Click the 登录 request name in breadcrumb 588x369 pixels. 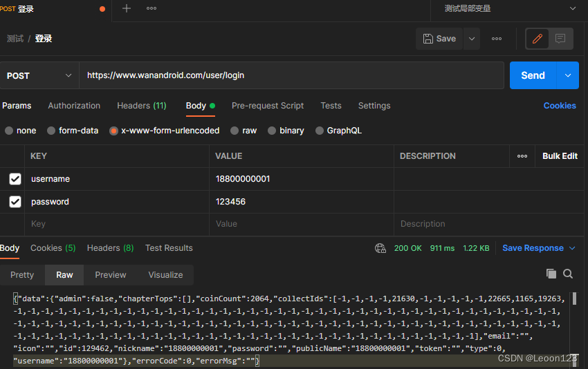44,39
